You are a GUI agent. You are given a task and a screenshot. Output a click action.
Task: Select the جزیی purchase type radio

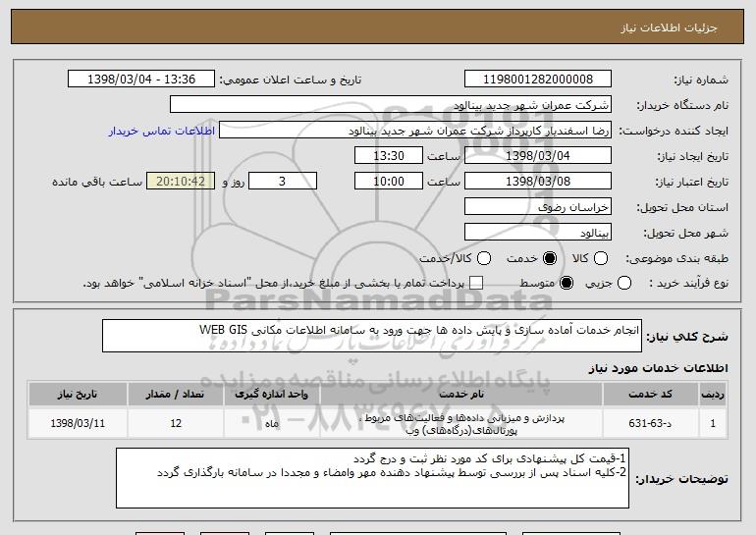(x=623, y=283)
